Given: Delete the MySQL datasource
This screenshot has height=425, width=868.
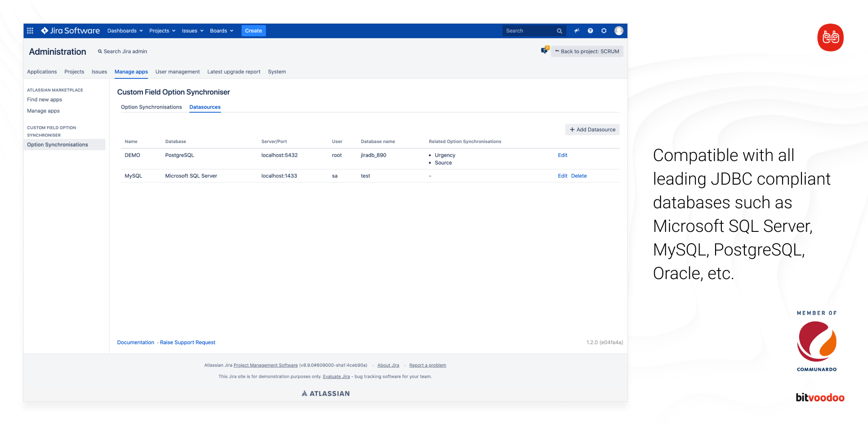Looking at the screenshot, I should coord(579,176).
